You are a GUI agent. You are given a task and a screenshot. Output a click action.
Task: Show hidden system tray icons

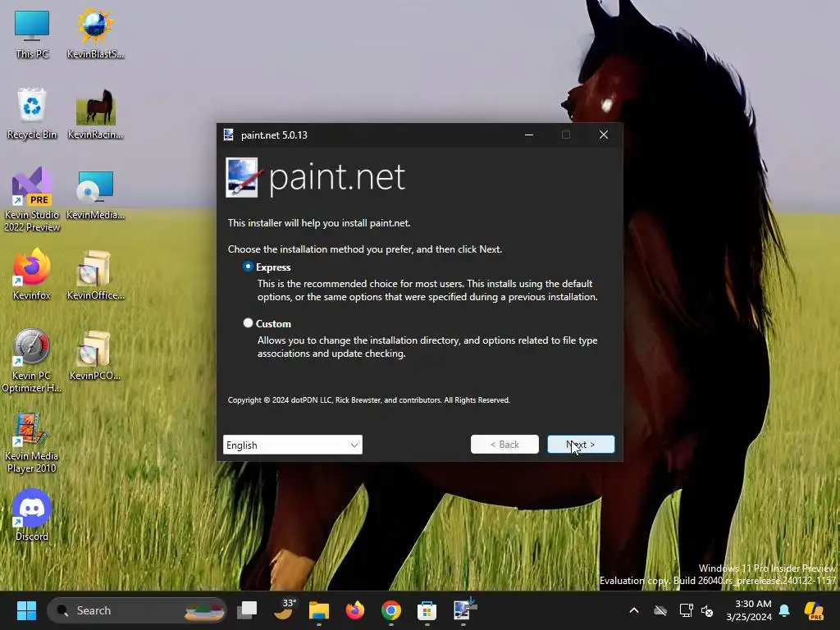tap(634, 610)
